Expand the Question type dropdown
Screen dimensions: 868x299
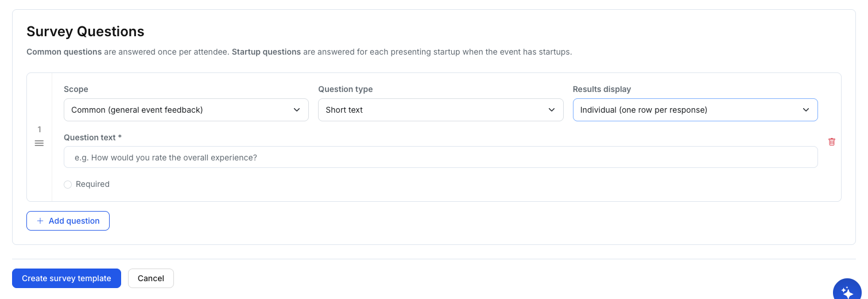coord(440,110)
